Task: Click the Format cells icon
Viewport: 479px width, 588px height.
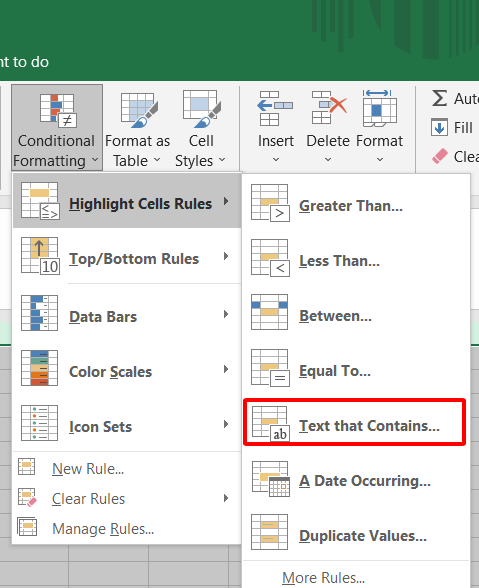Action: [380, 108]
